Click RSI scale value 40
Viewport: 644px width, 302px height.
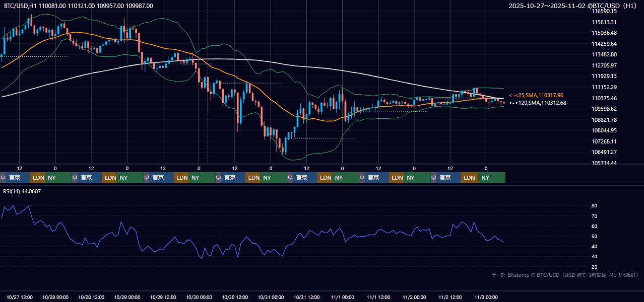point(594,247)
